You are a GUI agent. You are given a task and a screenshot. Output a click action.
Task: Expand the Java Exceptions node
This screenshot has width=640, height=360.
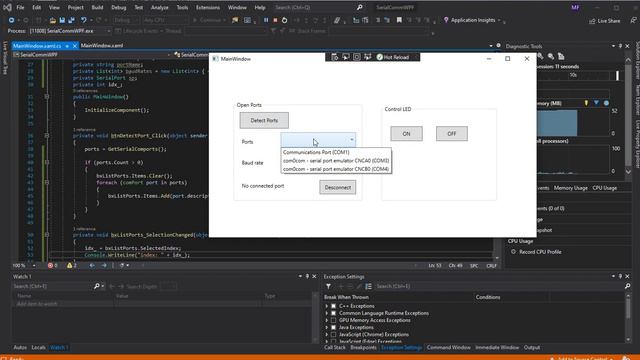pos(327,327)
